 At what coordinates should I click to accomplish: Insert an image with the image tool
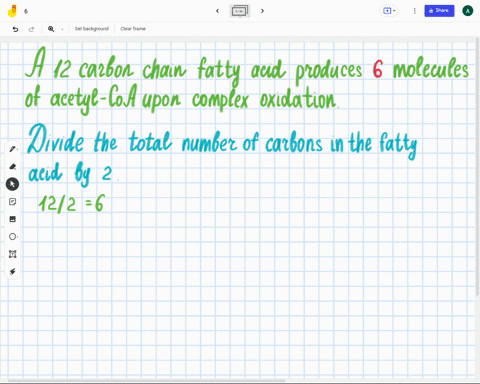[13, 219]
